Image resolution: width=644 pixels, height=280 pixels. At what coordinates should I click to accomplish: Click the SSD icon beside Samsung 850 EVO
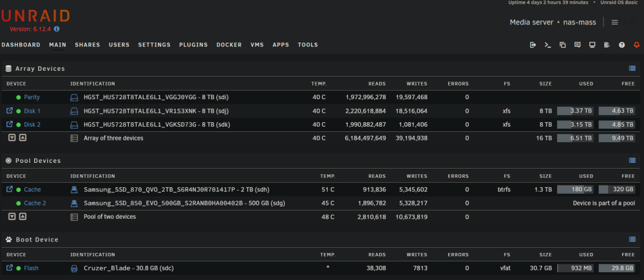pos(74,203)
